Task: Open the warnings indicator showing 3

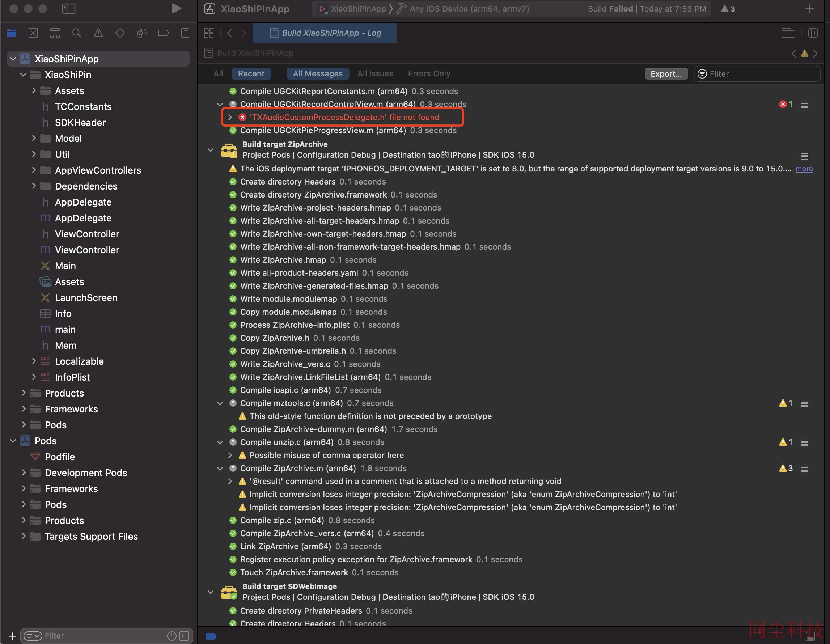Action: 728,9
